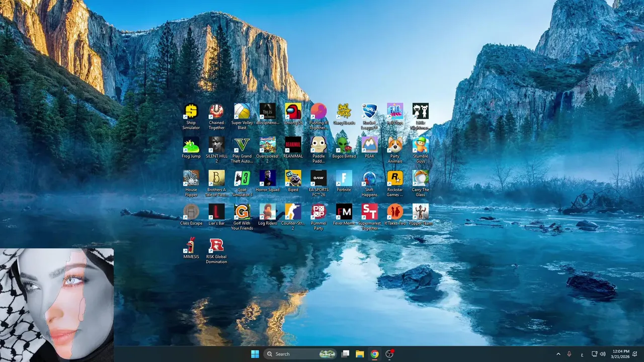
Task: Select the Fall Guys shortcut
Action: point(395,114)
